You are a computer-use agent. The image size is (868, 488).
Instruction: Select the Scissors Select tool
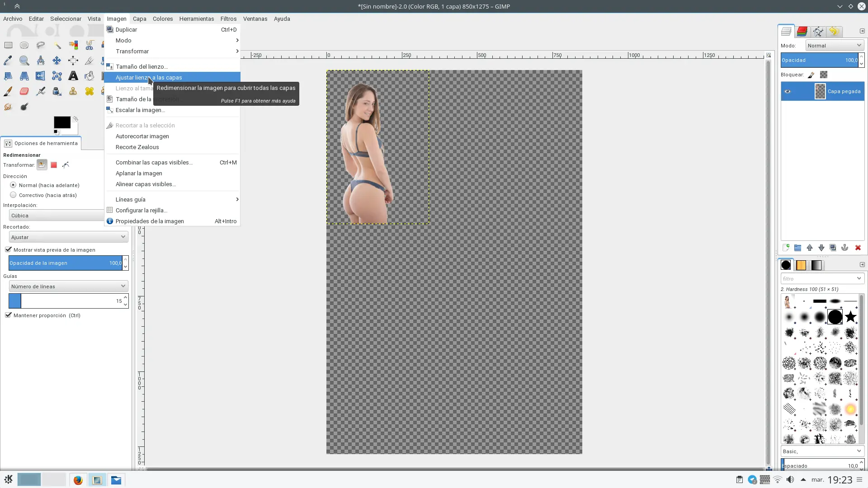coord(90,45)
